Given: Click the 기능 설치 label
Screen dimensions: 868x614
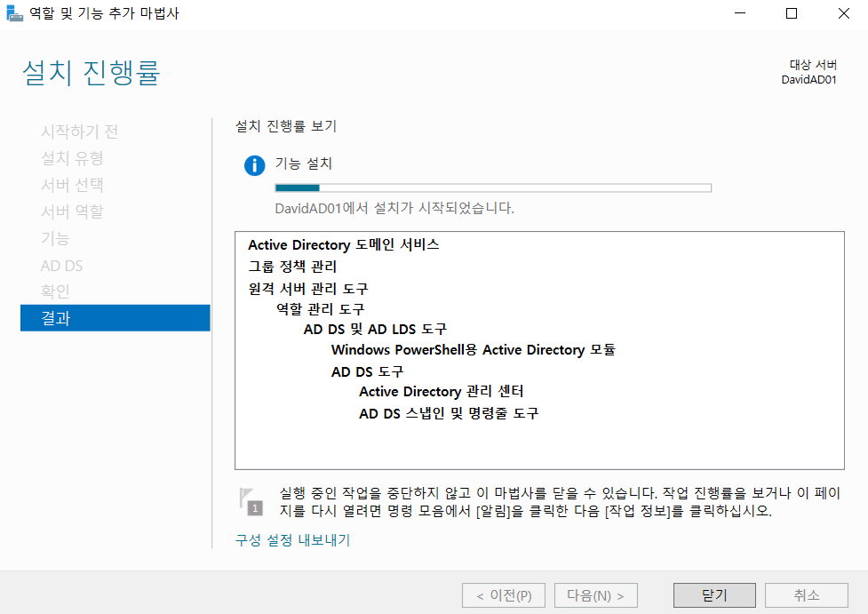Looking at the screenshot, I should pos(303,163).
